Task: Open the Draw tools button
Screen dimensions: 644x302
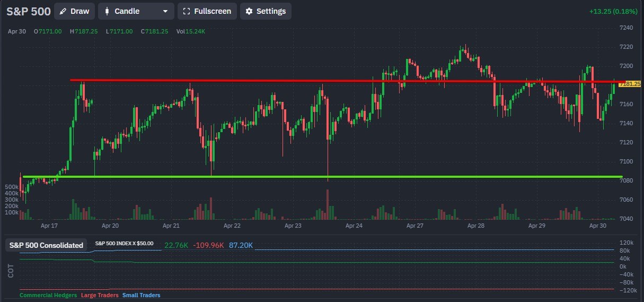Action: point(75,11)
